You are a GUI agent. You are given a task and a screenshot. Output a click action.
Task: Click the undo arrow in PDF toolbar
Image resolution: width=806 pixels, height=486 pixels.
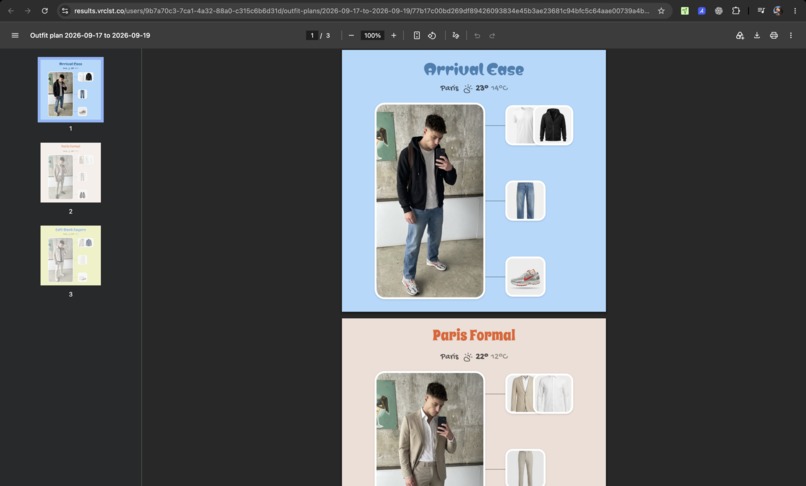pos(477,35)
